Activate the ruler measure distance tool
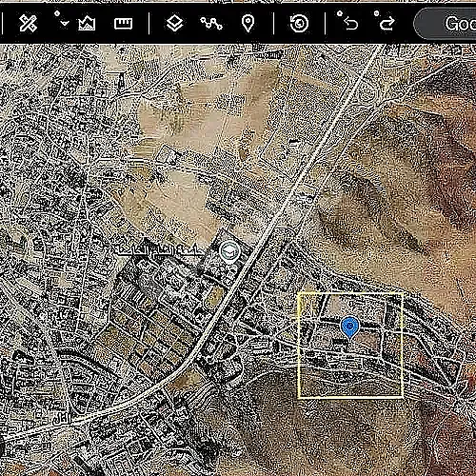The height and width of the screenshot is (476, 476). click(123, 24)
